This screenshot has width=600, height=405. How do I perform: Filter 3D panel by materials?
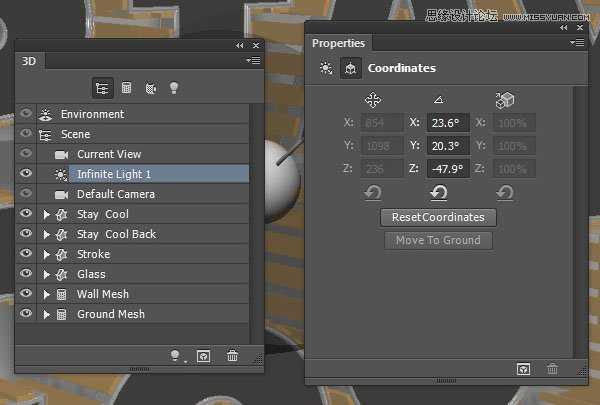(151, 88)
